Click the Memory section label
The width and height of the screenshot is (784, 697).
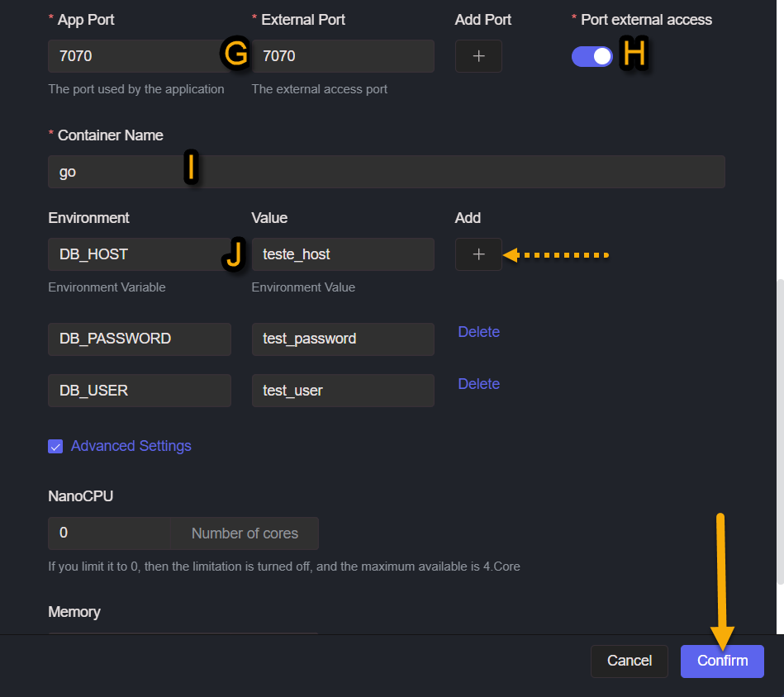click(74, 612)
